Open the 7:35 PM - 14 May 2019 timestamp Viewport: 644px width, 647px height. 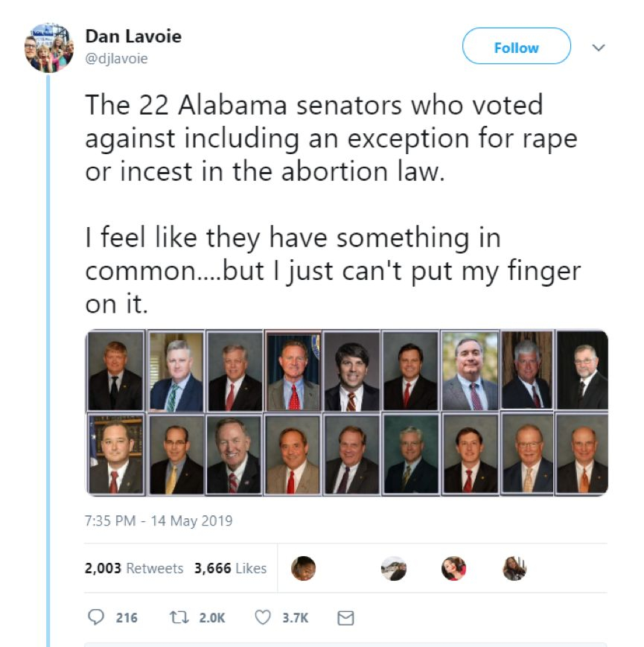tap(159, 520)
